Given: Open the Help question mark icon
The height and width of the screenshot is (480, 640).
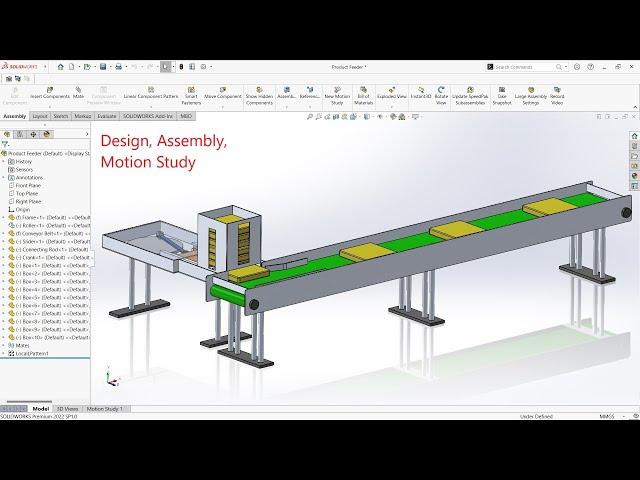Looking at the screenshot, I should 590,67.
